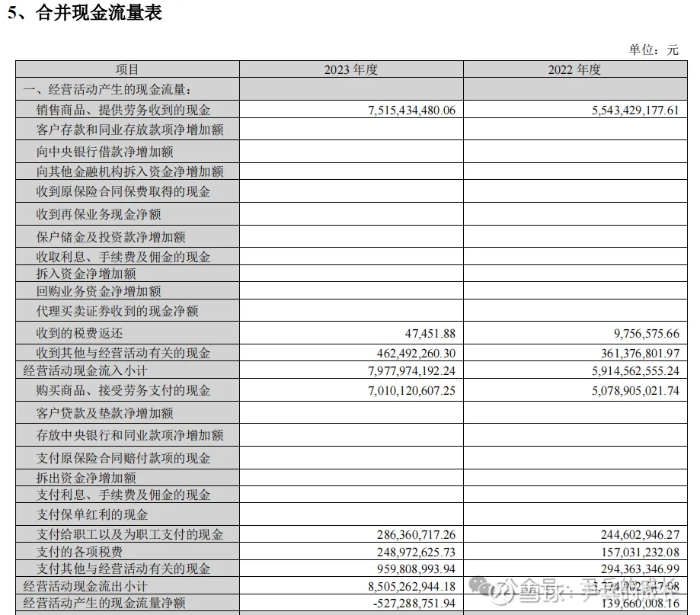Click row 支付保单红利的现金
This screenshot has height=615, width=700.
tap(351, 514)
